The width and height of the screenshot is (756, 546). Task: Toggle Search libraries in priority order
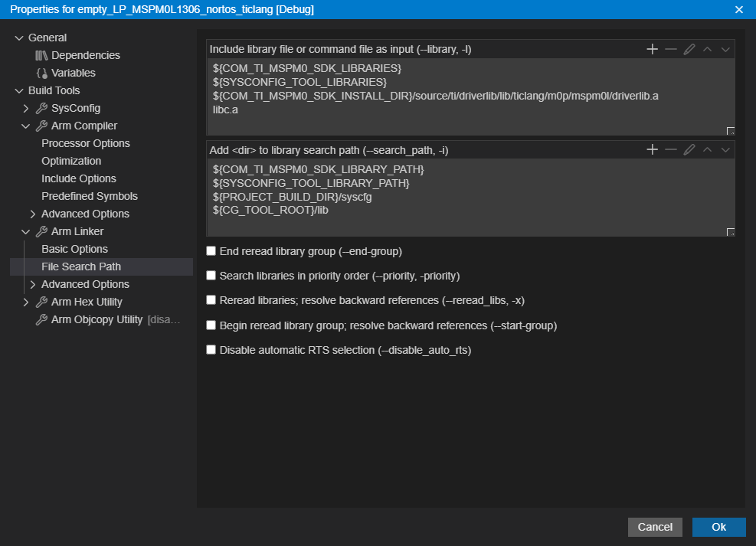click(x=211, y=276)
